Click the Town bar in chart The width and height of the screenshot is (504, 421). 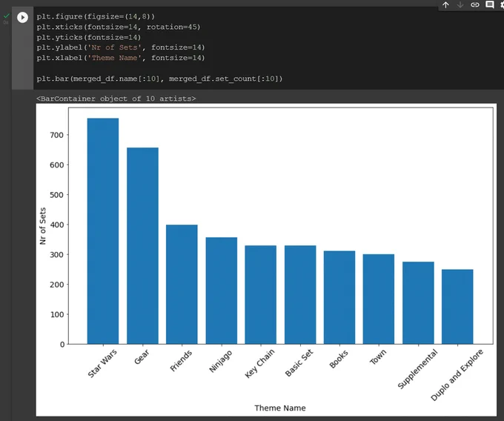point(379,299)
